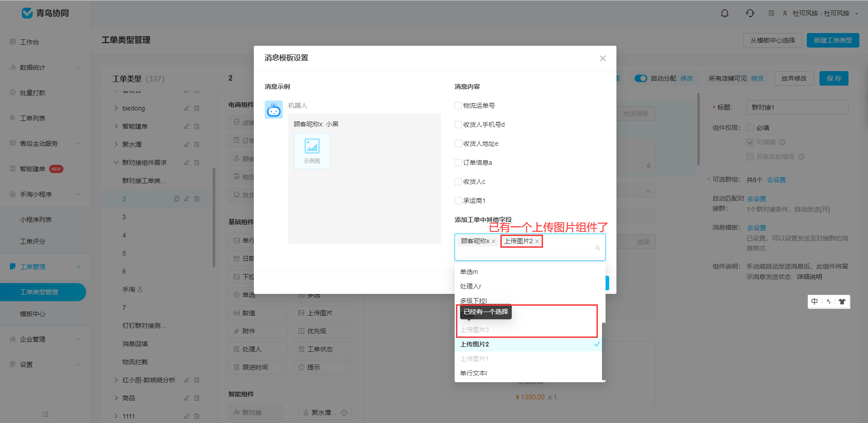Click the copy icon on row 2
The width and height of the screenshot is (868, 423).
click(x=177, y=199)
